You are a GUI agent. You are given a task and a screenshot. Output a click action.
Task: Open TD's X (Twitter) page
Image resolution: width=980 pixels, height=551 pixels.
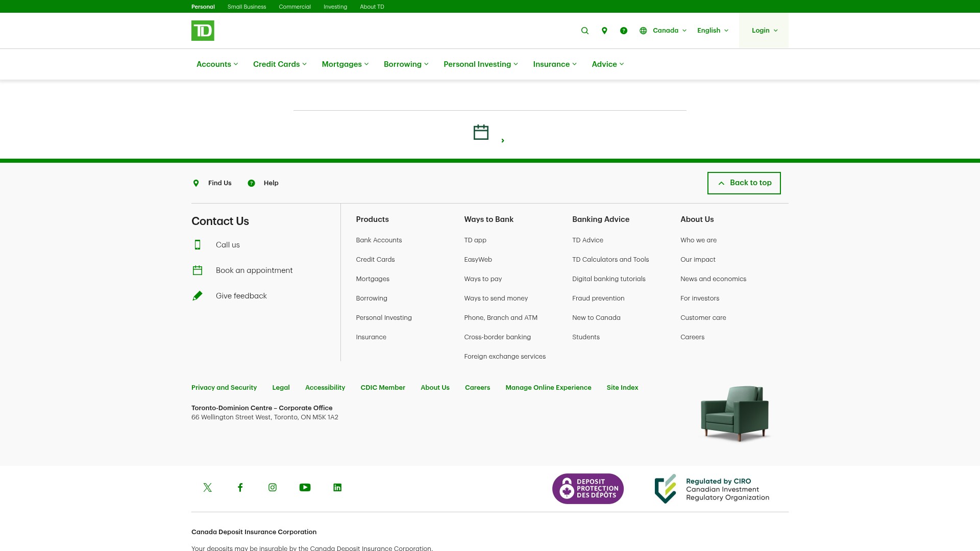point(207,488)
